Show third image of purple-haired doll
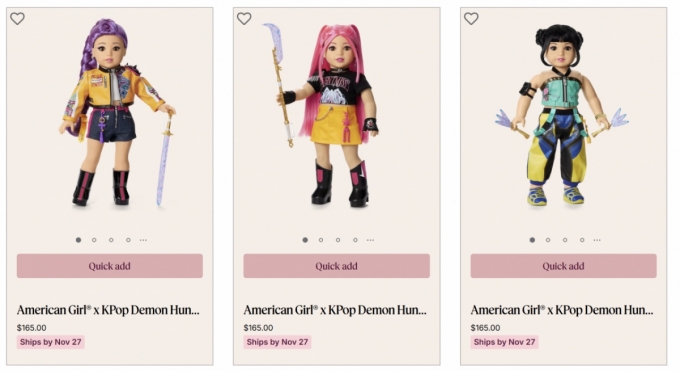 point(111,240)
